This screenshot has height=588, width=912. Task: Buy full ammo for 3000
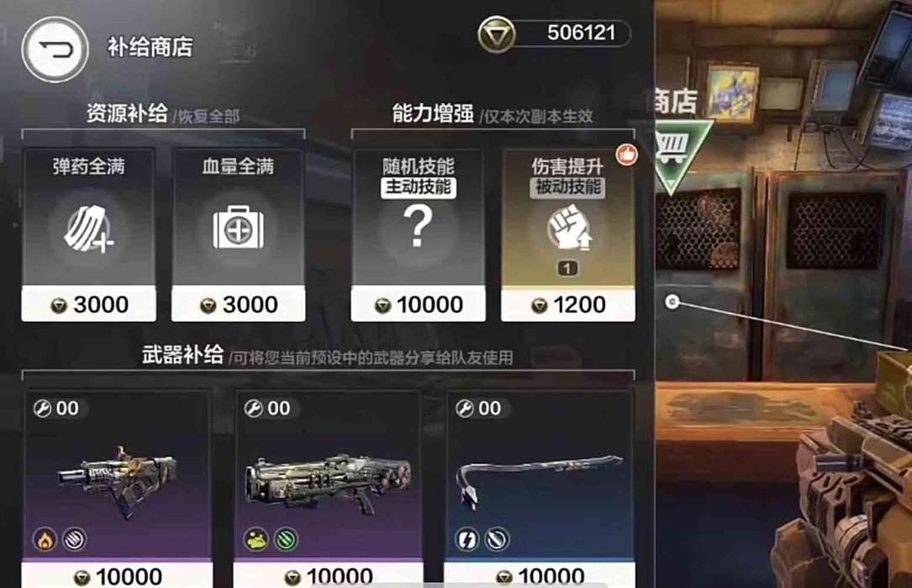pyautogui.click(x=88, y=304)
